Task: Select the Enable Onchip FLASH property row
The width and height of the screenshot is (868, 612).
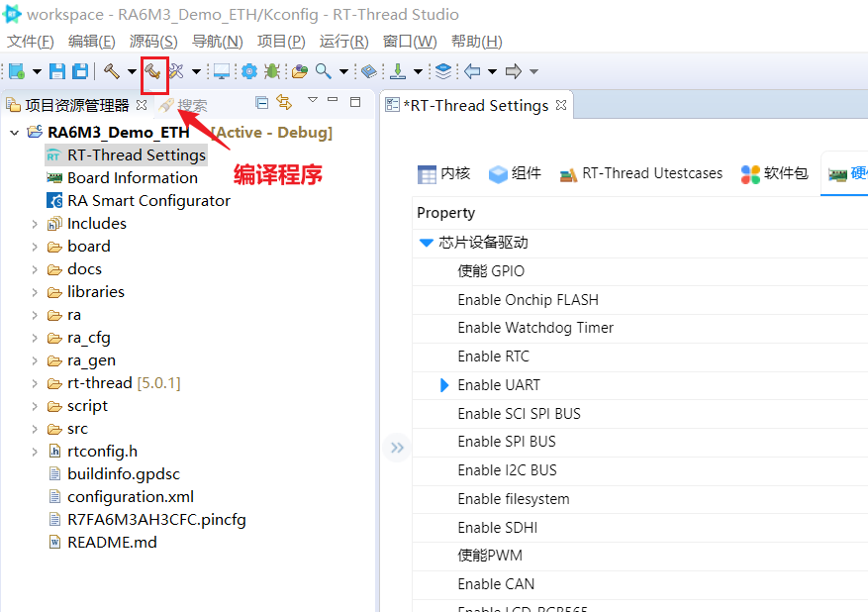Action: coord(640,300)
